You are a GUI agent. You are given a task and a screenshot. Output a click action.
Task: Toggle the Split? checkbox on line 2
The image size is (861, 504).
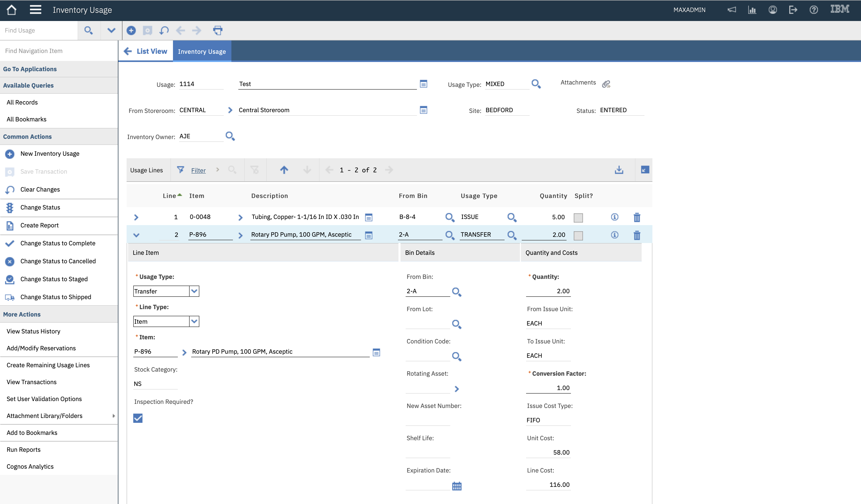(578, 235)
